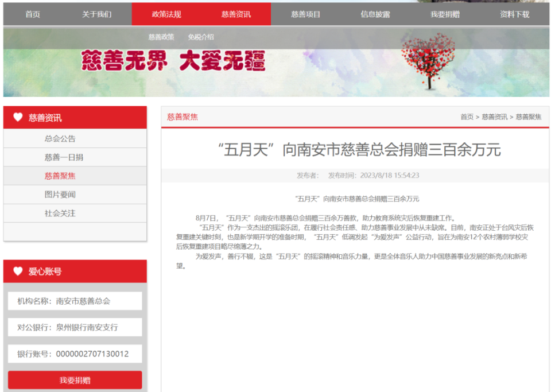This screenshot has height=392, width=551.
Task: Click the red 慈善聚焦 section heading
Action: (x=183, y=117)
